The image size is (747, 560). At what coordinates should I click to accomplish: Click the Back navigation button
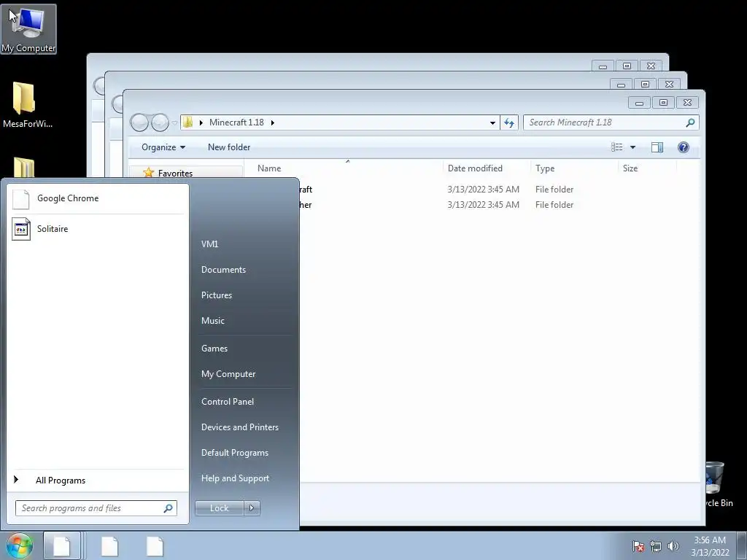[x=139, y=122]
